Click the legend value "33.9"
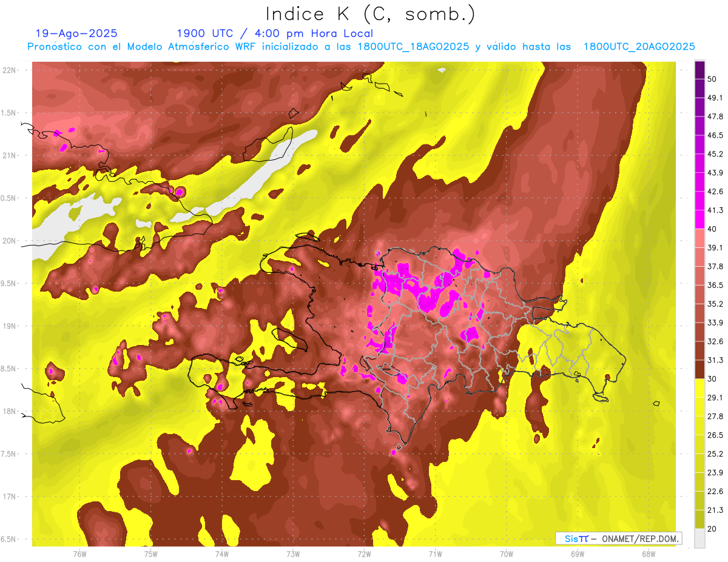728x562 pixels. [715, 323]
